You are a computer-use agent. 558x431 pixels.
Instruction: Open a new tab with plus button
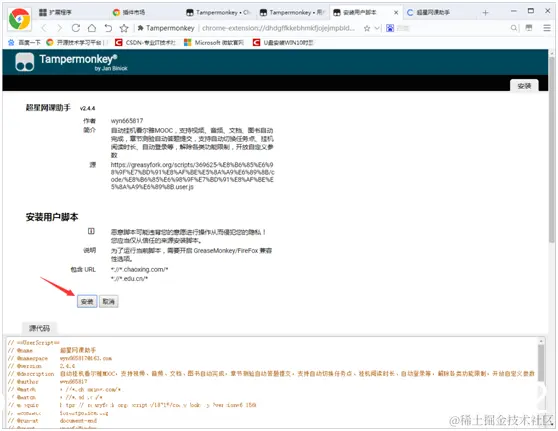click(x=485, y=13)
